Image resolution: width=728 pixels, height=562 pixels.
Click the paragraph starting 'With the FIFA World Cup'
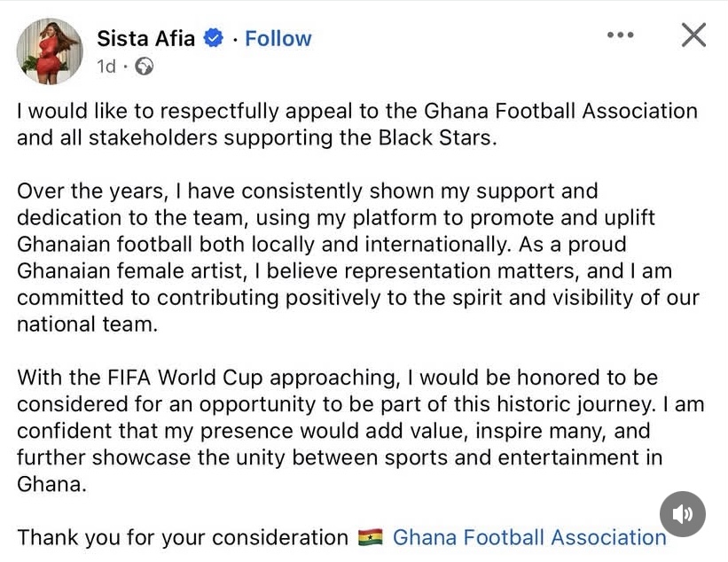click(355, 431)
